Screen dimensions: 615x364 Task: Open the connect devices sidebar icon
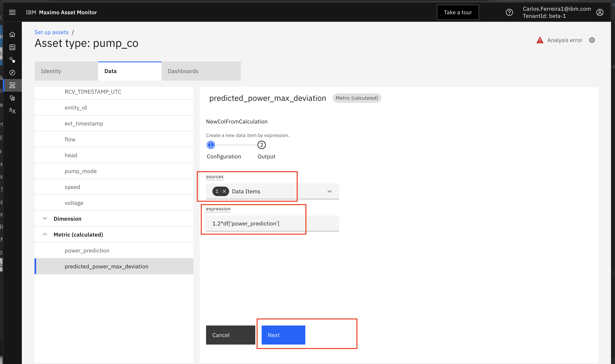click(12, 60)
